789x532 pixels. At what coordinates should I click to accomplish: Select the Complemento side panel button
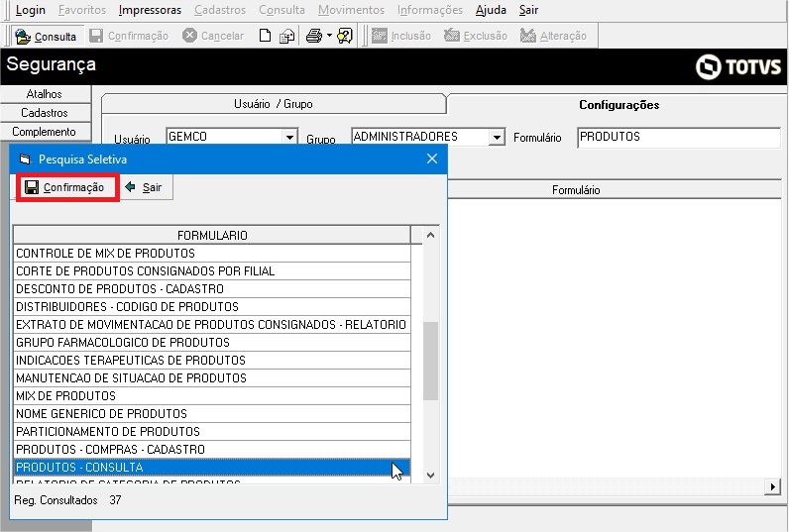[x=45, y=132]
